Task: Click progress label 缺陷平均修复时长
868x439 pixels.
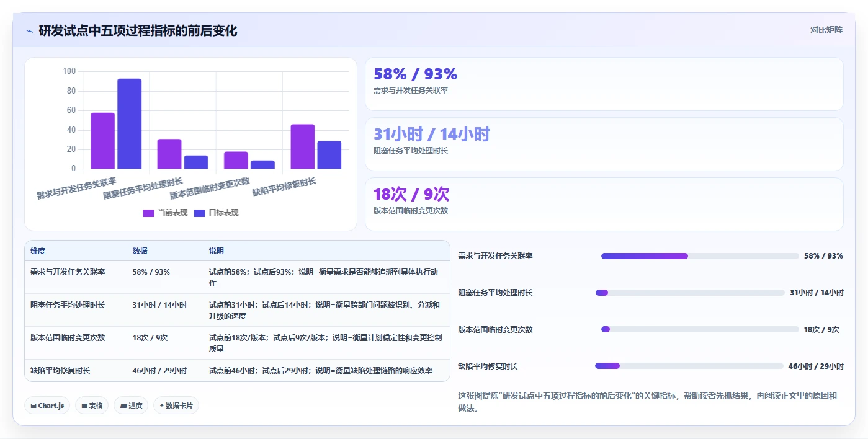Action: coord(488,366)
